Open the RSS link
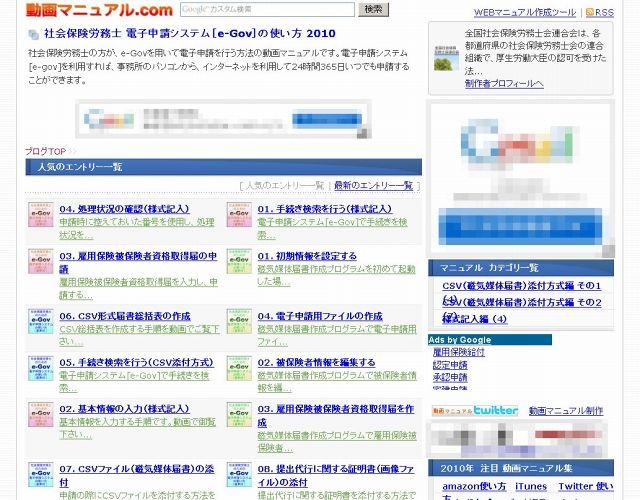Image resolution: width=640 pixels, height=500 pixels. click(x=604, y=13)
